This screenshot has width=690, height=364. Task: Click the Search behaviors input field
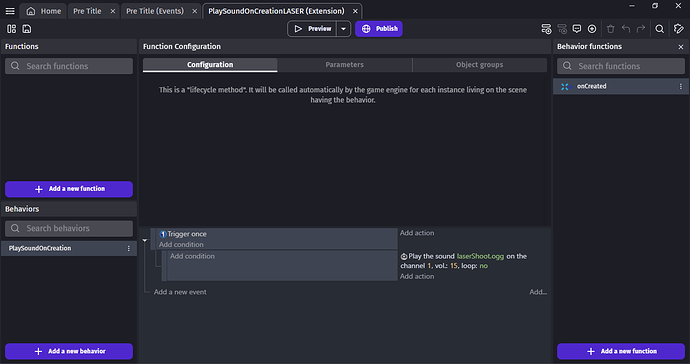click(69, 228)
